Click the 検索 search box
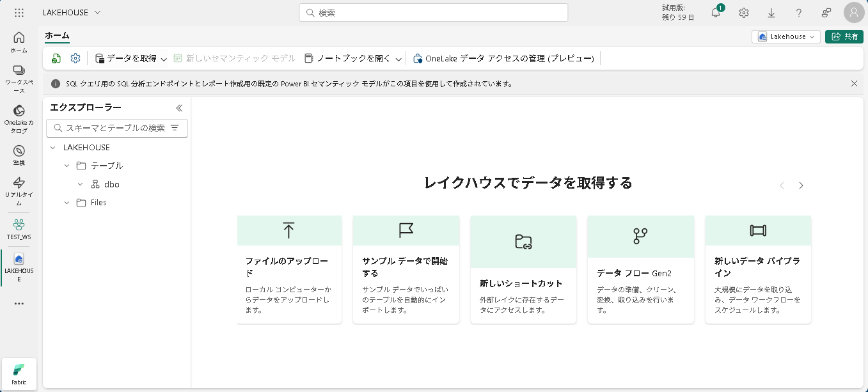 click(434, 13)
